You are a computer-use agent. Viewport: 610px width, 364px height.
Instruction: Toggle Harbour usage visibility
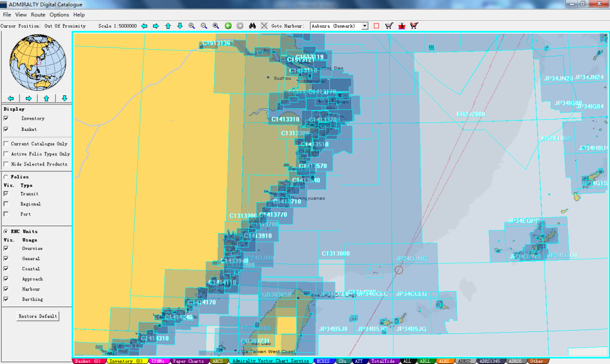pyautogui.click(x=6, y=289)
